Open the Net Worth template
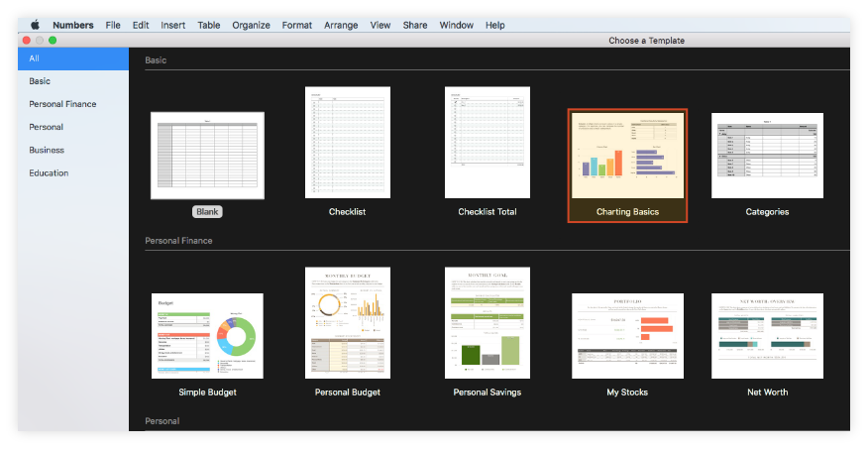868x449 pixels. [767, 335]
